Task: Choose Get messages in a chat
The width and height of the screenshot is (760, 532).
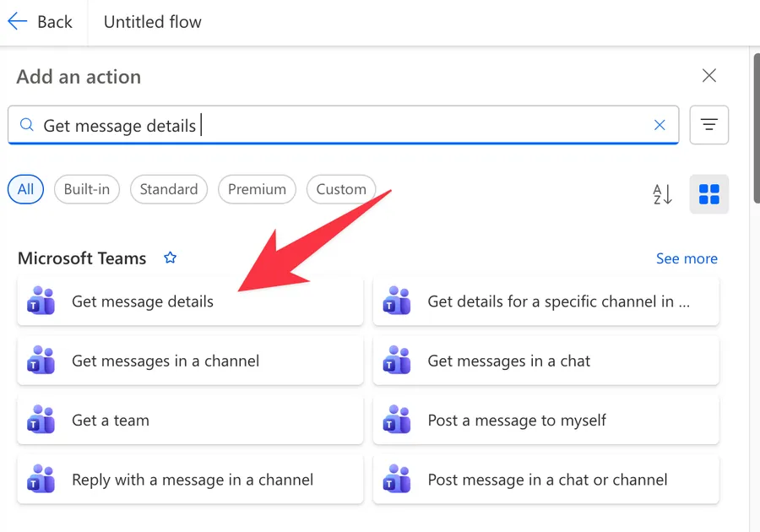Action: tap(546, 361)
